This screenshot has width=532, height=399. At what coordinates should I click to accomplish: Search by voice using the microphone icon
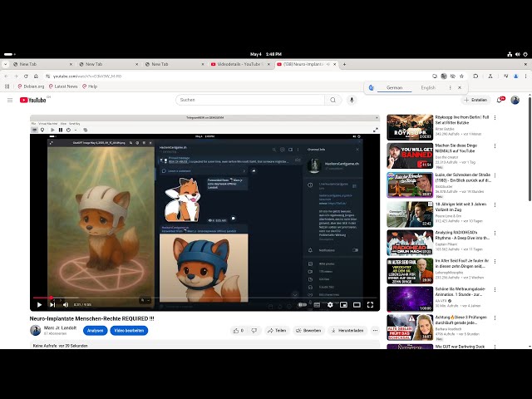tap(352, 100)
